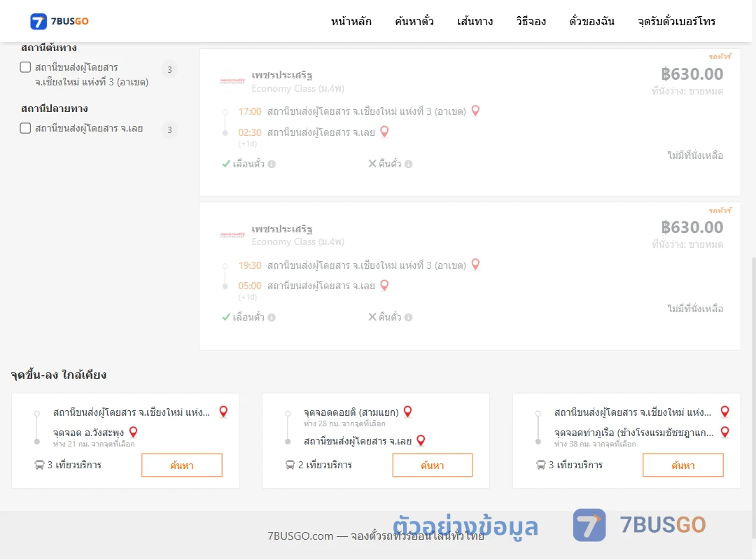This screenshot has width=756, height=560.
Task: Click map pin next to จุดจอด อ.วังสะพุง
Action: [134, 432]
